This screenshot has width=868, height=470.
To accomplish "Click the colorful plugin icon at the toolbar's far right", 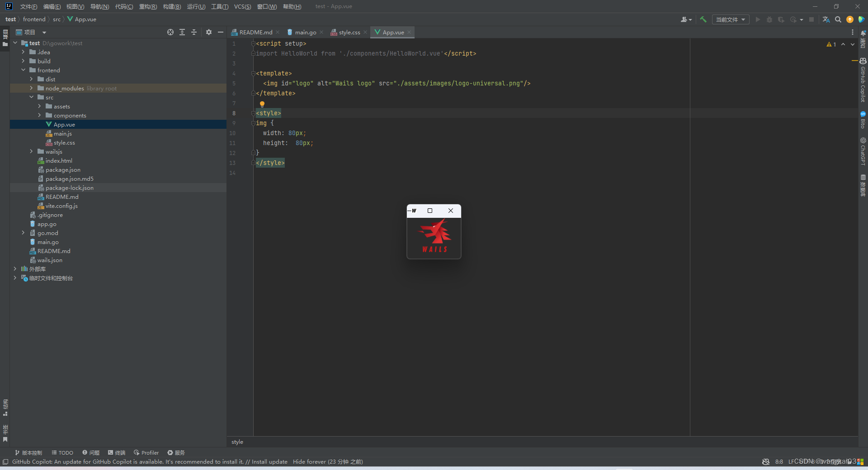I will click(x=861, y=19).
